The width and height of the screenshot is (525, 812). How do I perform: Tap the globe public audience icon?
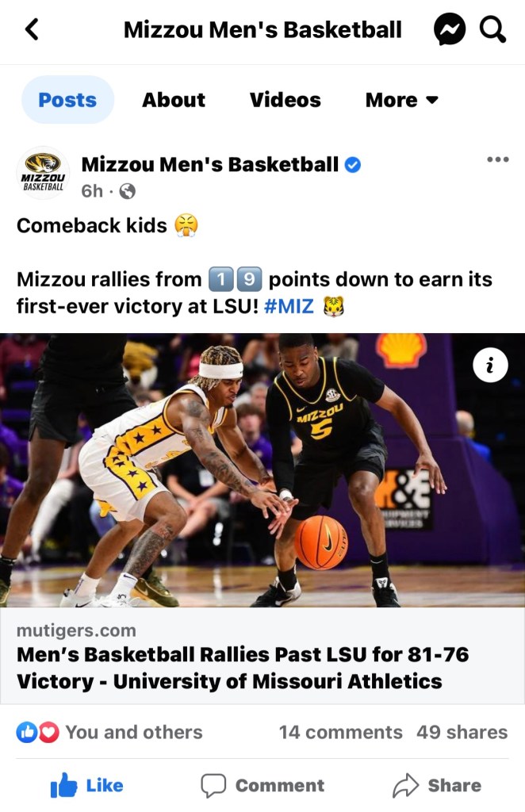pos(127,191)
